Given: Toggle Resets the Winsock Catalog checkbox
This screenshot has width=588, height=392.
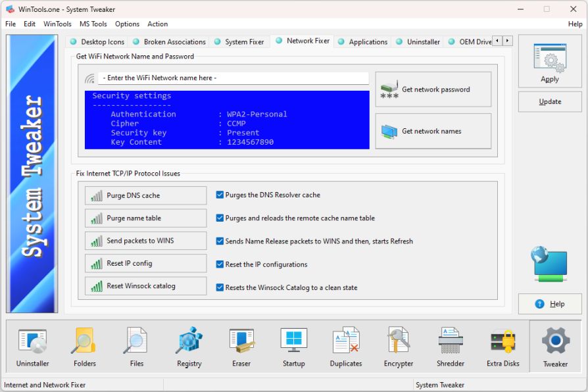Looking at the screenshot, I should tap(220, 287).
